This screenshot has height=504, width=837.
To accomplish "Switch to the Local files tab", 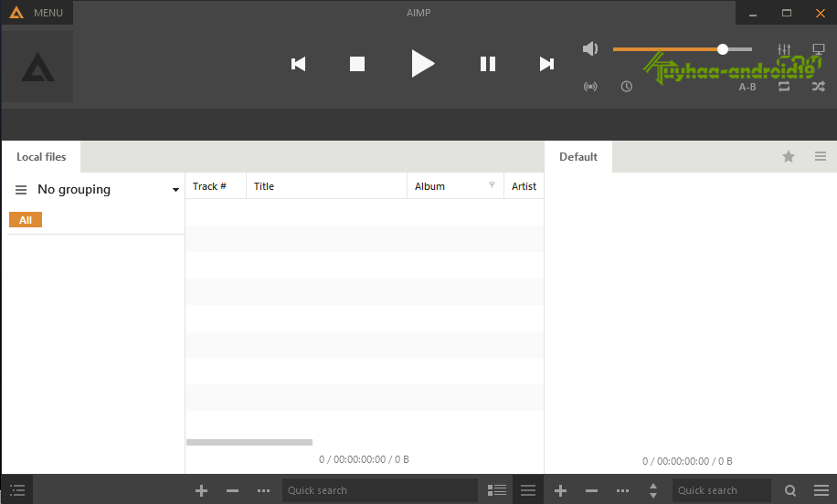I will [x=41, y=157].
